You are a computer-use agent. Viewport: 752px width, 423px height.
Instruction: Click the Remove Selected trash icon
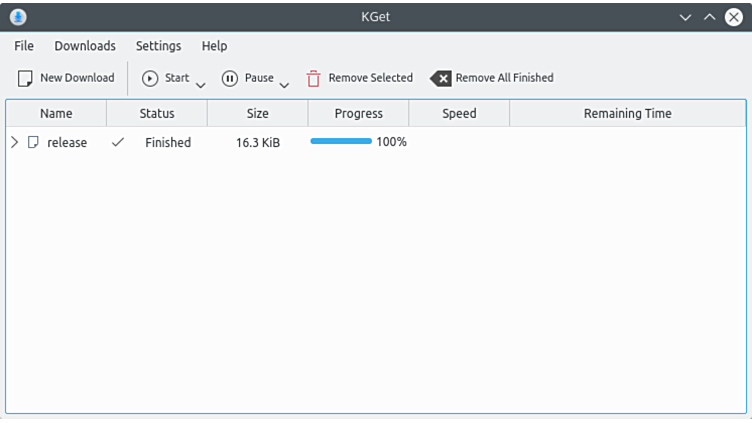coord(314,78)
